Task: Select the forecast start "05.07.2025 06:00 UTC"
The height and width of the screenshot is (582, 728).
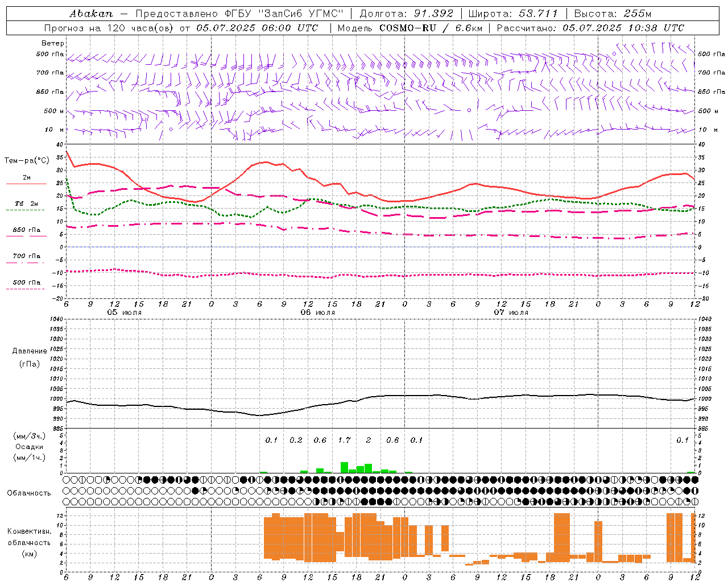Action: pyautogui.click(x=257, y=28)
